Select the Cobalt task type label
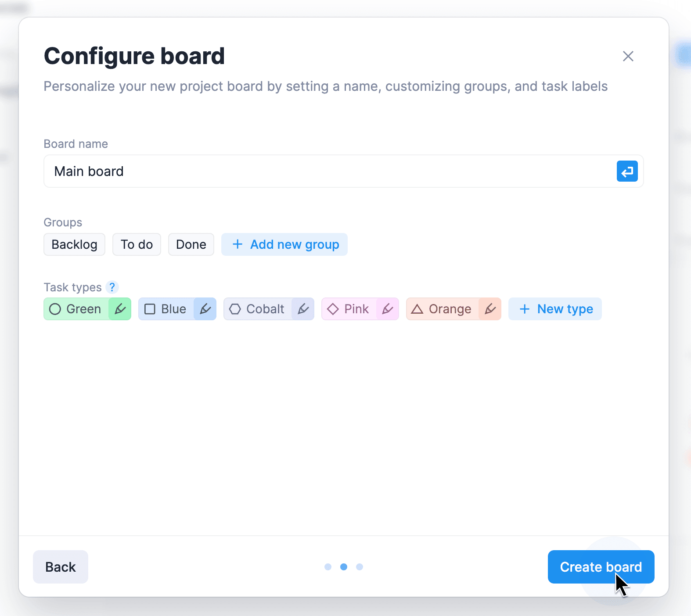691x616 pixels. [258, 309]
